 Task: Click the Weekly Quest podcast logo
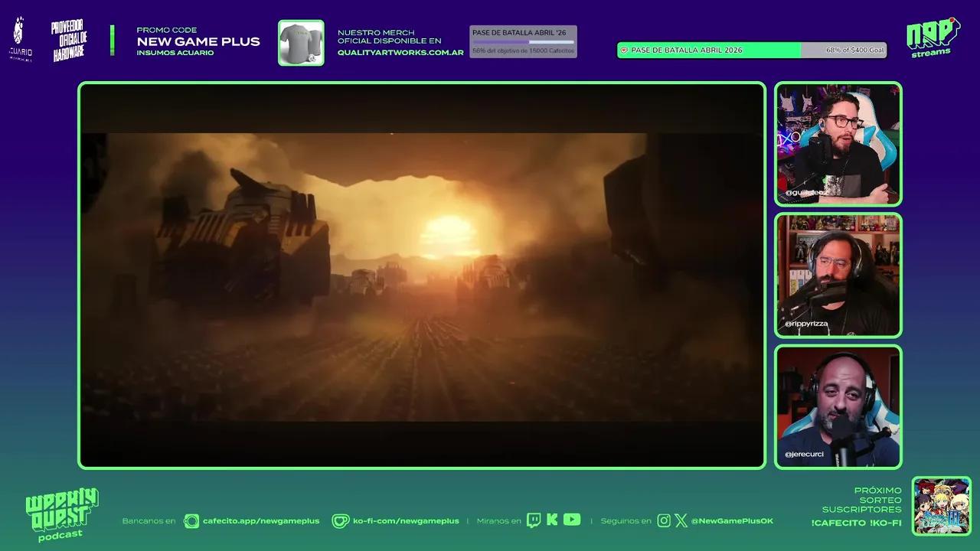point(61,514)
